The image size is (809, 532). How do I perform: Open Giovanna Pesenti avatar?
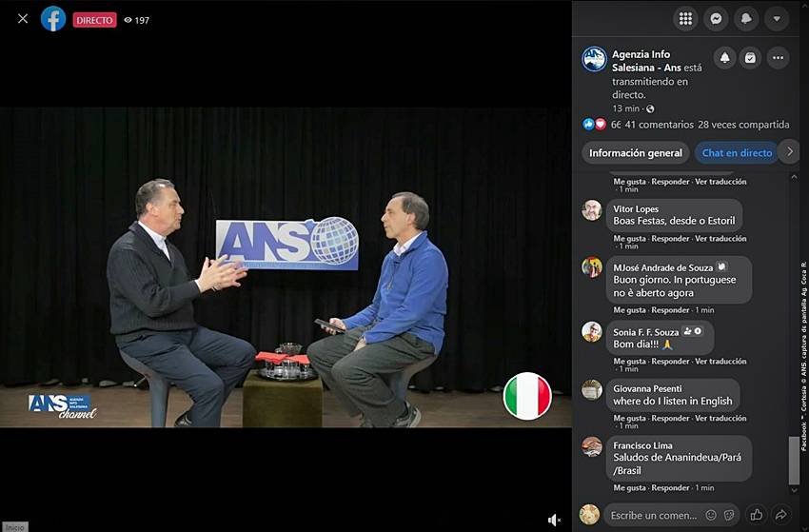[x=592, y=389]
